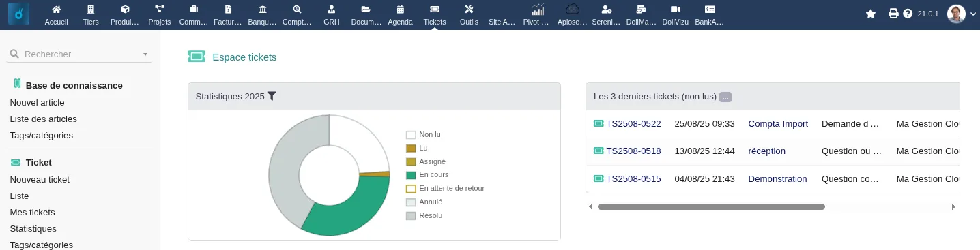980x250 pixels.
Task: Click the scrollbar right arrow
Action: coord(953,206)
